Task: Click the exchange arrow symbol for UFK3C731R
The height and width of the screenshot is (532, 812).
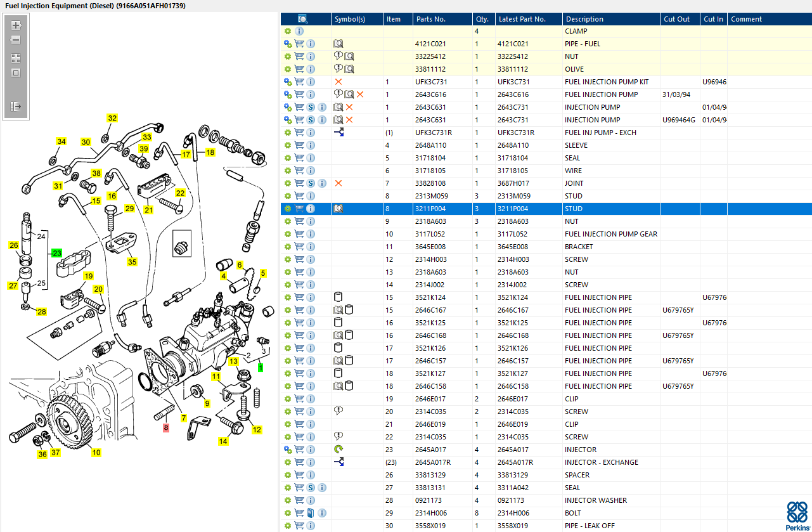Action: point(339,133)
